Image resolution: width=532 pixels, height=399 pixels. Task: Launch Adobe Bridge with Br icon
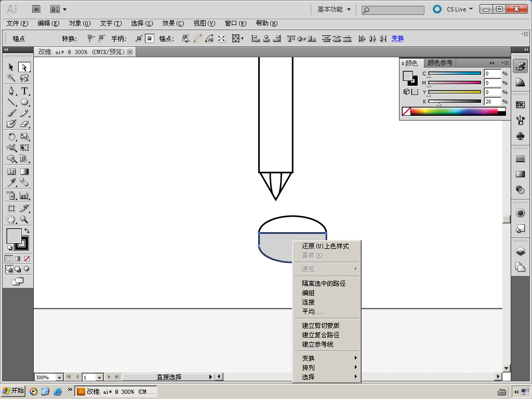pyautogui.click(x=36, y=9)
